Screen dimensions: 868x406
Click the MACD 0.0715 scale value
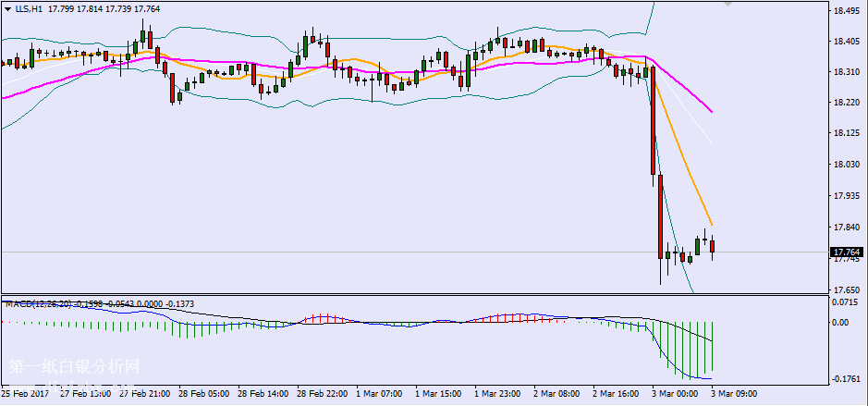point(846,302)
